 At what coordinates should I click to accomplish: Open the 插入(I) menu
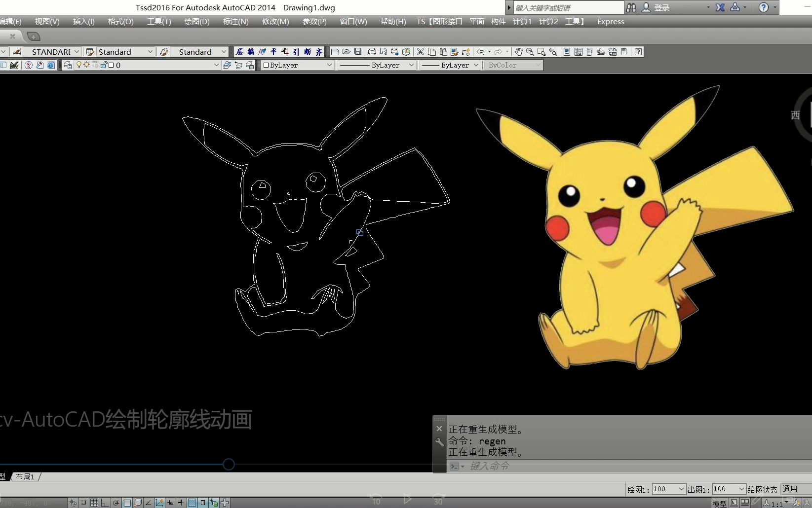(x=83, y=21)
